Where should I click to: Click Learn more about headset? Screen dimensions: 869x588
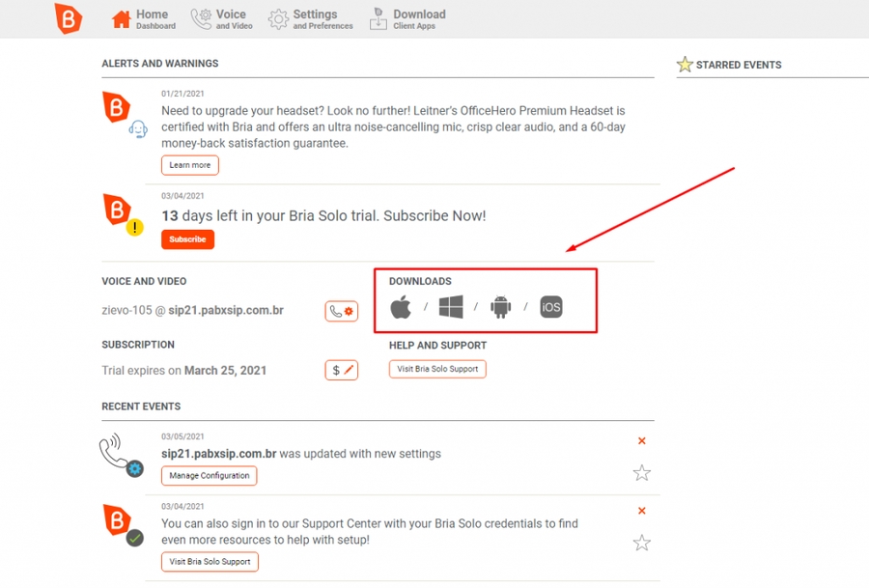pos(189,165)
